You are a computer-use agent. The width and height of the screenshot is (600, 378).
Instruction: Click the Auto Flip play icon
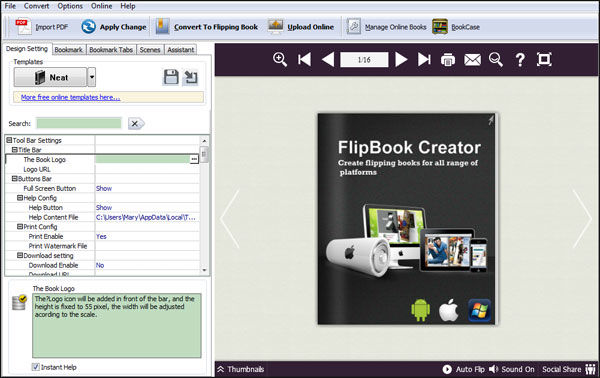click(x=447, y=369)
